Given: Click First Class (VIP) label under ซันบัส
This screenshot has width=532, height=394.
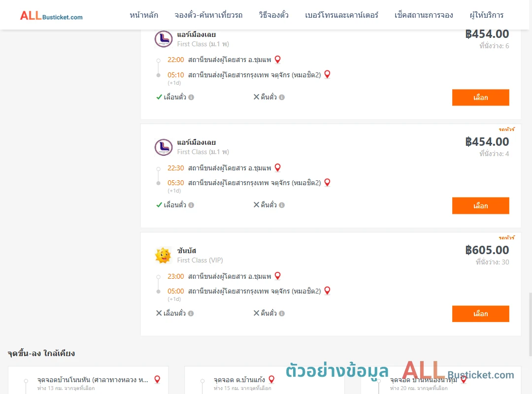Looking at the screenshot, I should click(200, 261).
